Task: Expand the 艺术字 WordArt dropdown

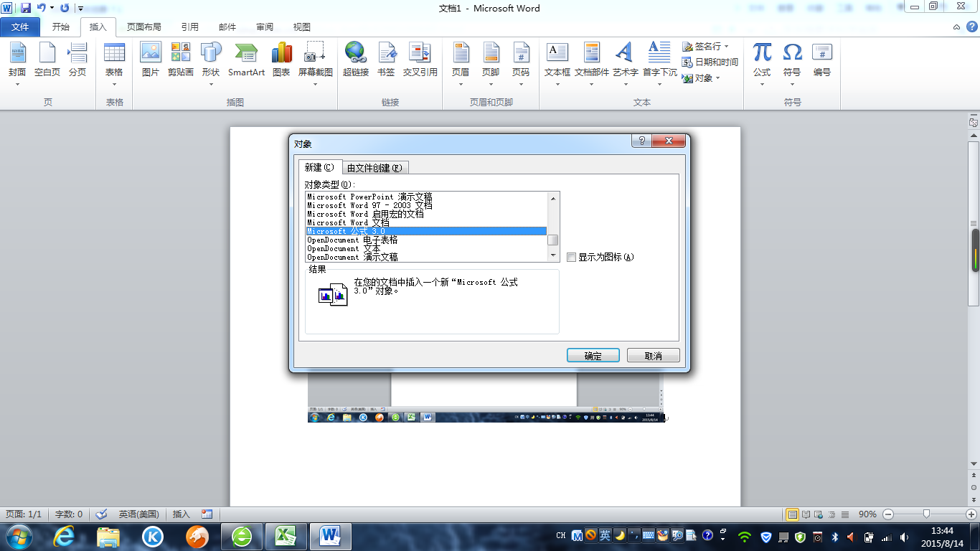Action: coord(625,83)
